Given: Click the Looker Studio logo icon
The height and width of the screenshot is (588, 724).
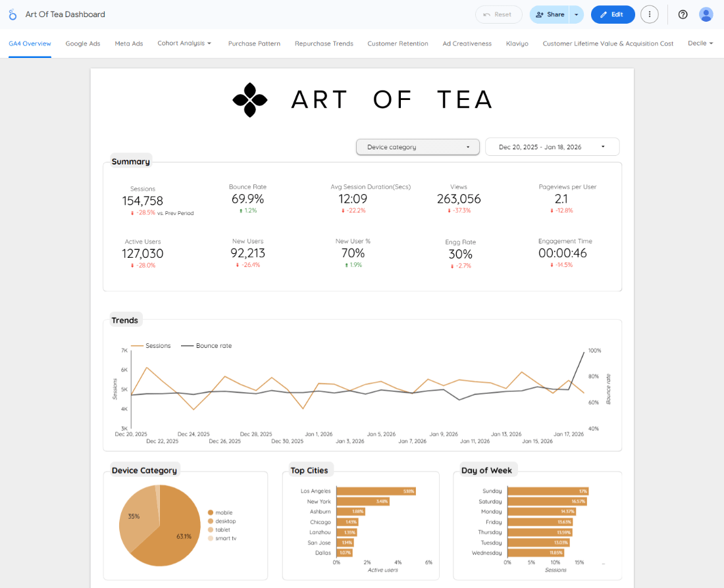Looking at the screenshot, I should 13,14.
